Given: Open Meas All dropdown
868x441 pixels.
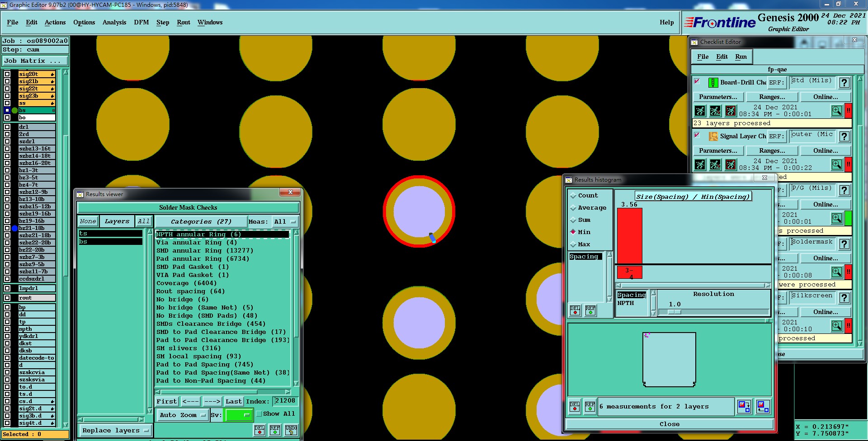Looking at the screenshot, I should (284, 222).
